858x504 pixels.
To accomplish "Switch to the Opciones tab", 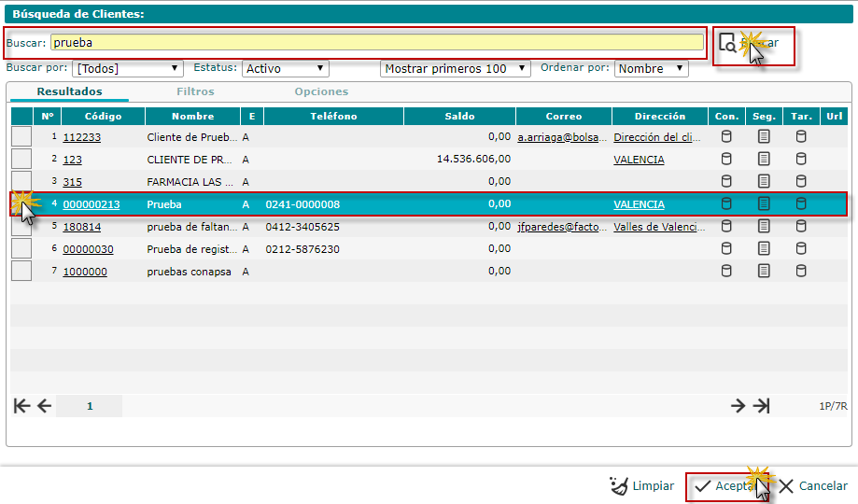I will pos(321,92).
